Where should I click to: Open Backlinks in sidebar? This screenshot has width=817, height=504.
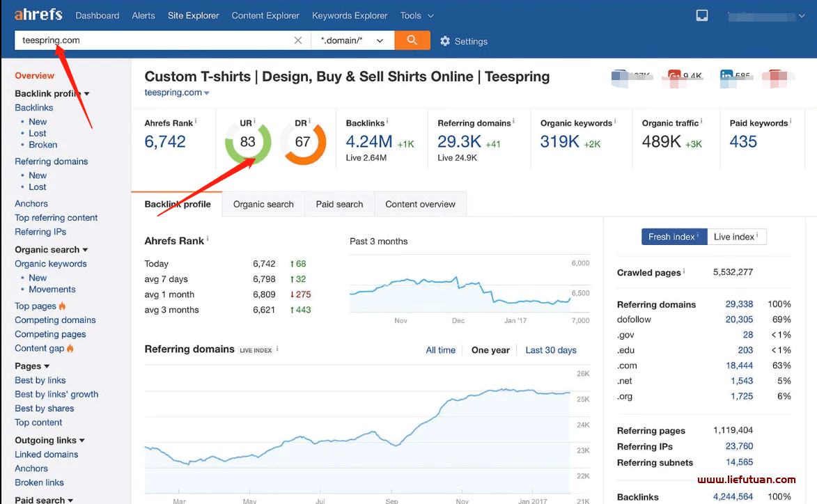coord(34,107)
